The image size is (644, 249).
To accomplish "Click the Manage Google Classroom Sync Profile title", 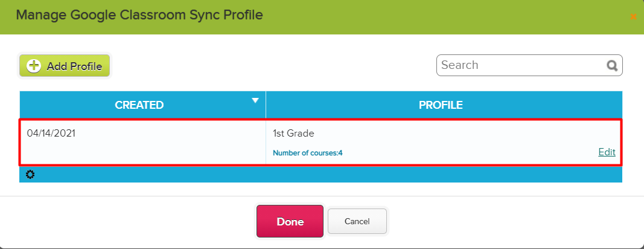I will [139, 15].
